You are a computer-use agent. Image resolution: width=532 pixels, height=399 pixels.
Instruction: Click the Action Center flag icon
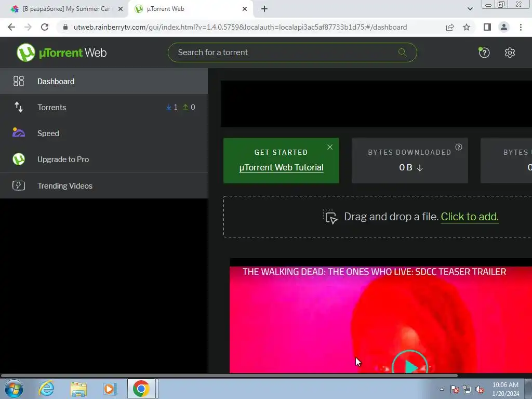(455, 389)
